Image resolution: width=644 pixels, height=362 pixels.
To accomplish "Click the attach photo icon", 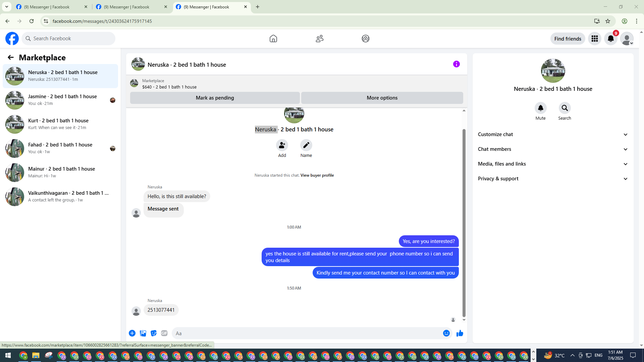I will [x=143, y=333].
